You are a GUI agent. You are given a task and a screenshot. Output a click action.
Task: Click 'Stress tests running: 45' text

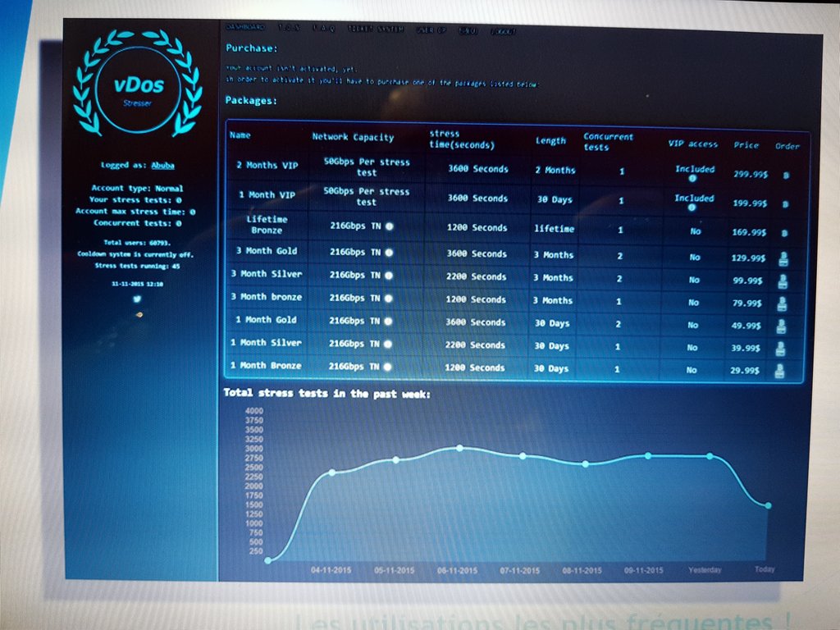[137, 266]
